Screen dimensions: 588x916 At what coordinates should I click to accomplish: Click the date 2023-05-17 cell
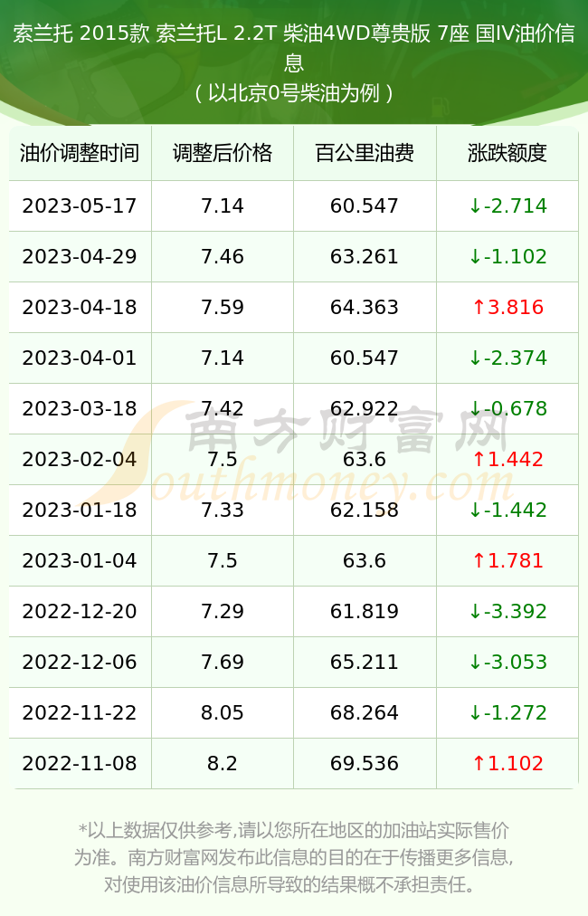click(80, 205)
